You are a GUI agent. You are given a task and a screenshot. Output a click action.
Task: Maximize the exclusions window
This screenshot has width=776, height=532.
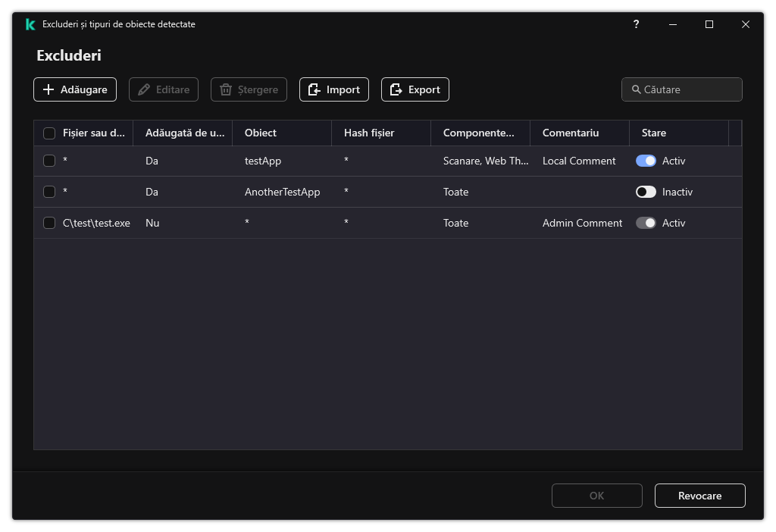[x=709, y=24]
